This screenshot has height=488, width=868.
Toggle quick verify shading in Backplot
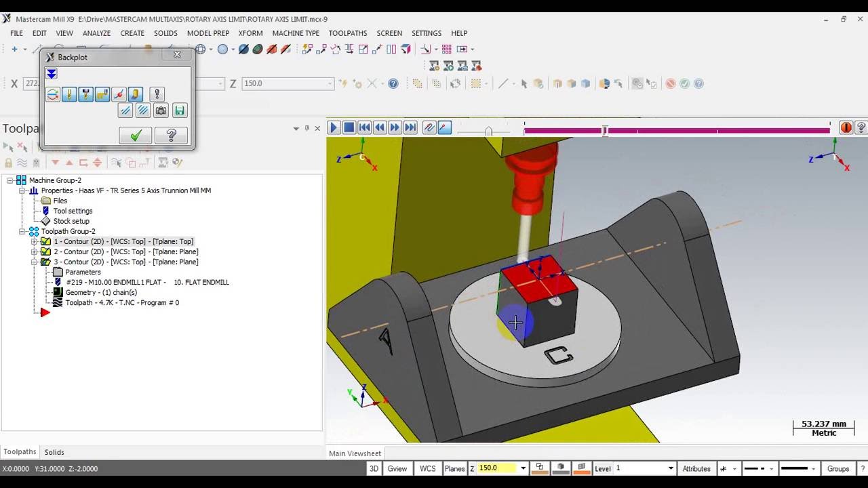pos(135,94)
